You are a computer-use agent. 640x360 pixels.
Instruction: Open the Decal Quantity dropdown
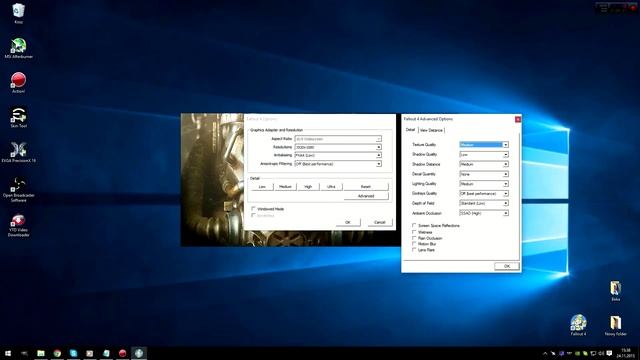click(484, 174)
